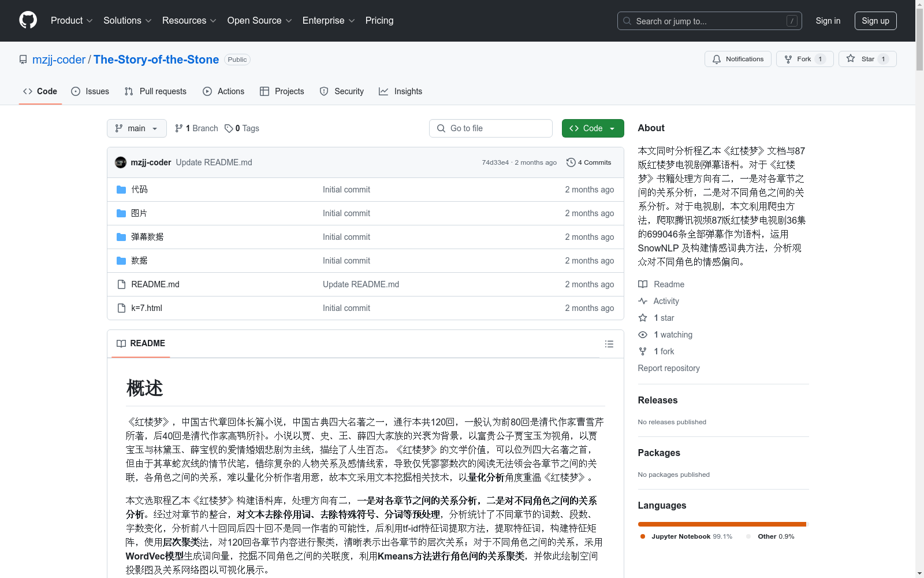
Task: Click the tag icon beside 0 Tags
Action: [x=229, y=128]
